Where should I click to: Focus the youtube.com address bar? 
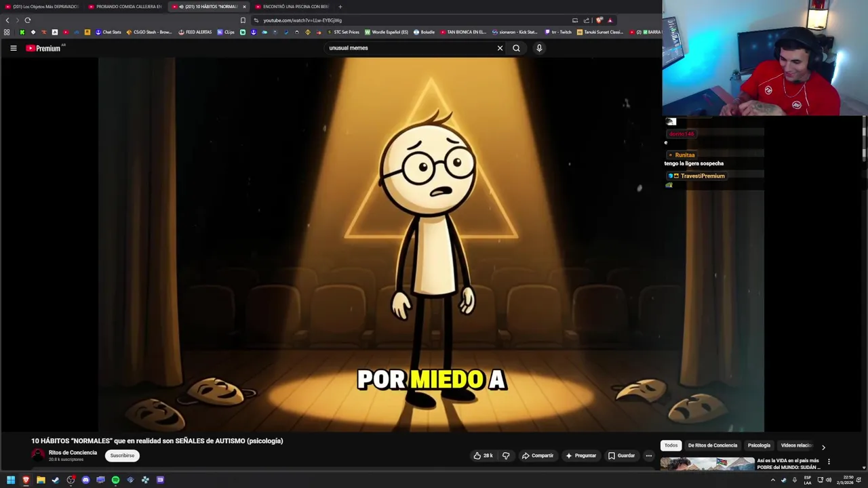[x=407, y=20]
